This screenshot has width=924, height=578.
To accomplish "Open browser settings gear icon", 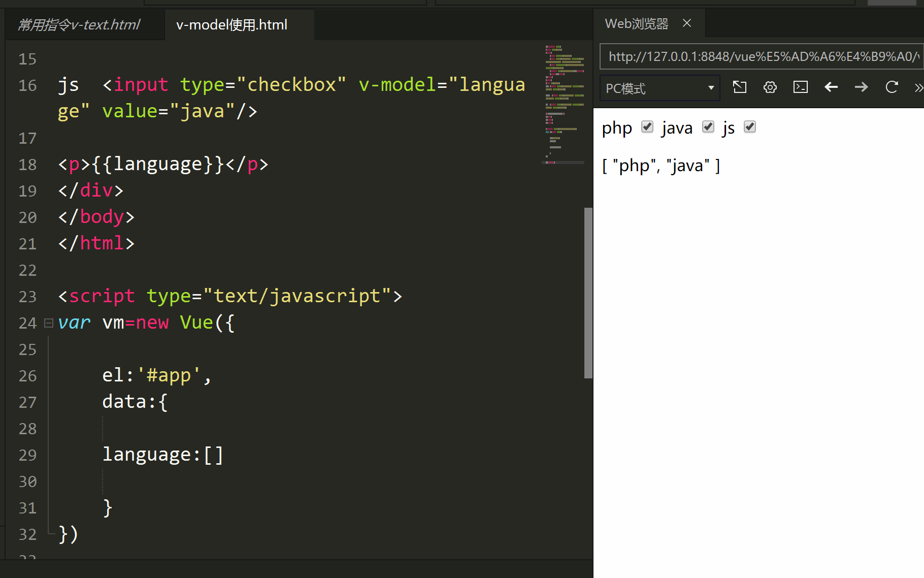I will click(x=770, y=87).
